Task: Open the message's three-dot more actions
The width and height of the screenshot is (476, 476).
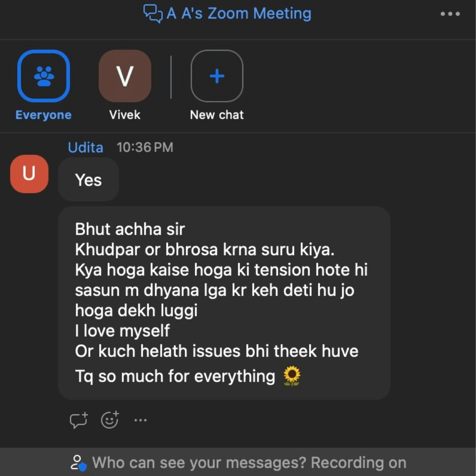Action: [x=141, y=420]
